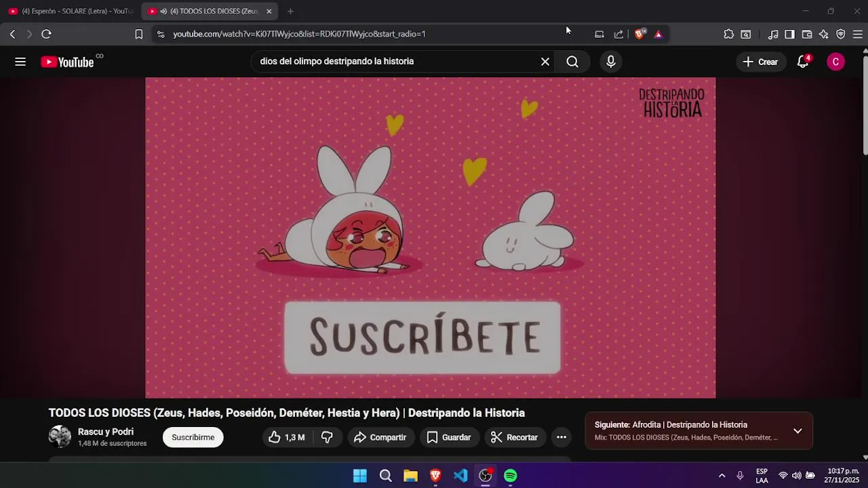Show hidden system tray icons
The height and width of the screenshot is (488, 868).
click(722, 476)
